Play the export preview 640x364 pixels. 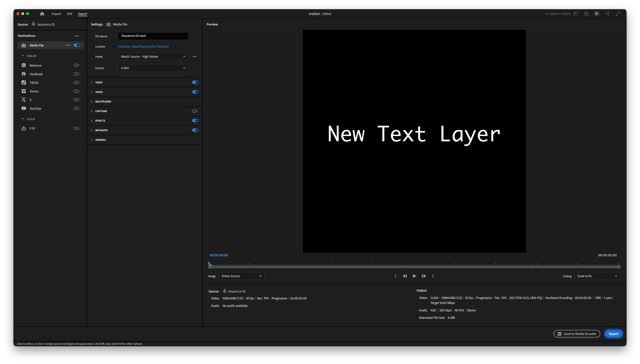[x=414, y=276]
